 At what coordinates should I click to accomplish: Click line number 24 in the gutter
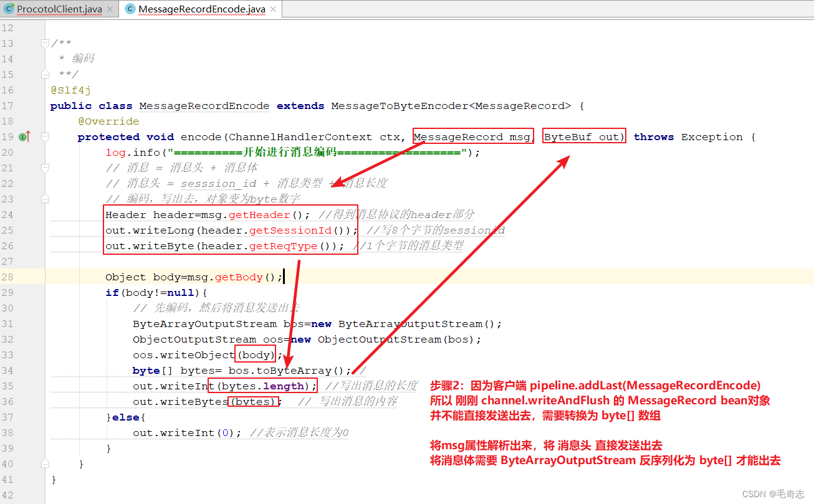pyautogui.click(x=7, y=214)
